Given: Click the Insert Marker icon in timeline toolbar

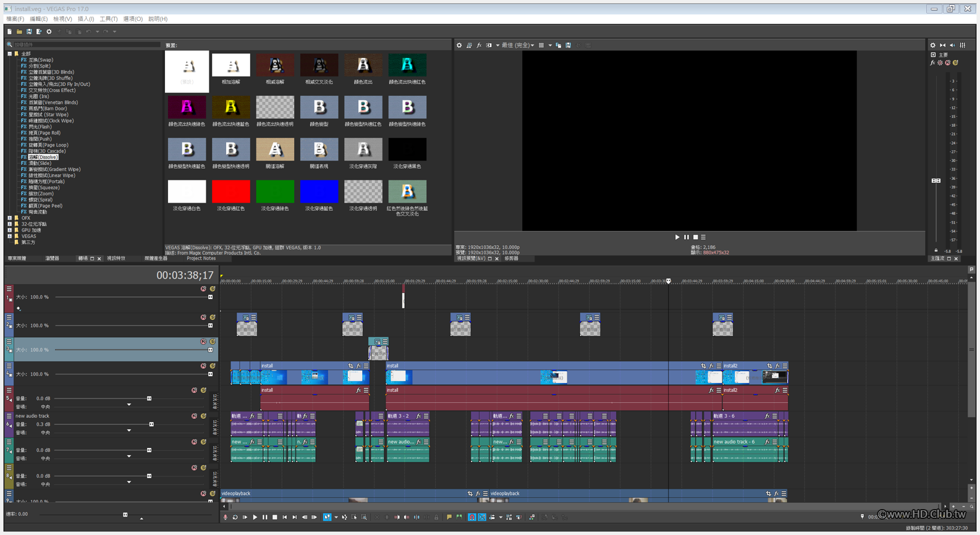Looking at the screenshot, I should tap(449, 517).
